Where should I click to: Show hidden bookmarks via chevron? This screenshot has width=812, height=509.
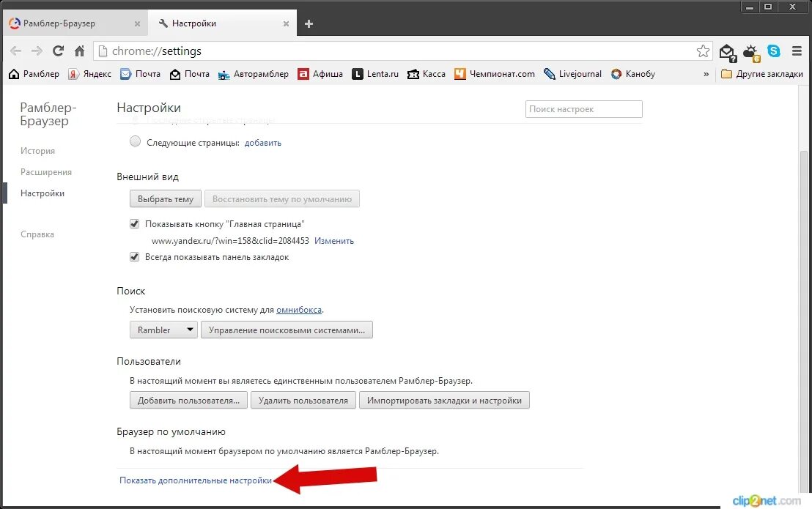(x=706, y=74)
